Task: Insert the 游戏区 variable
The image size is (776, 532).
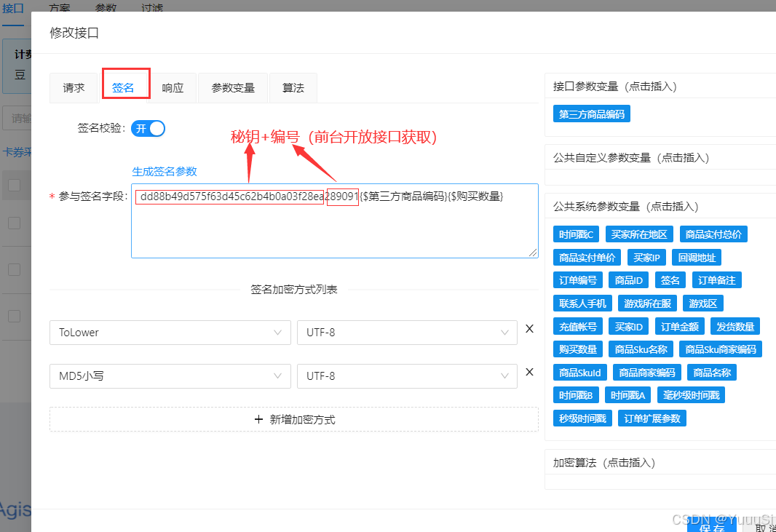Action: (702, 303)
